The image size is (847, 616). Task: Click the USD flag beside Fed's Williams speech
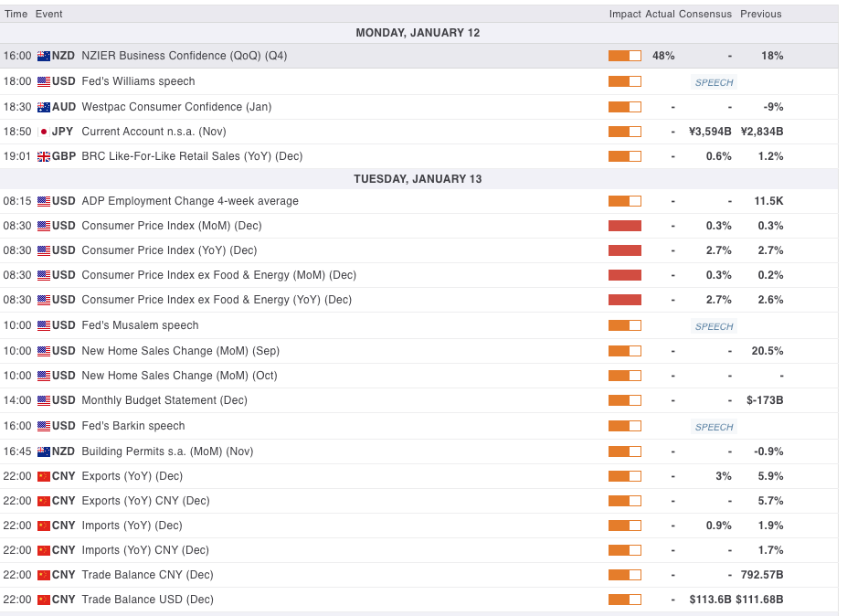coord(46,81)
